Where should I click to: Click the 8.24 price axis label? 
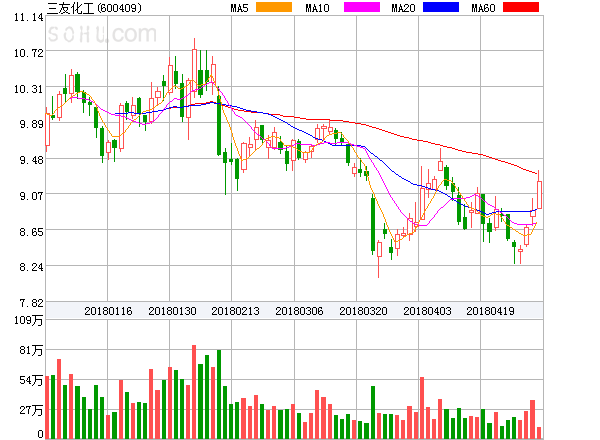pyautogui.click(x=32, y=267)
